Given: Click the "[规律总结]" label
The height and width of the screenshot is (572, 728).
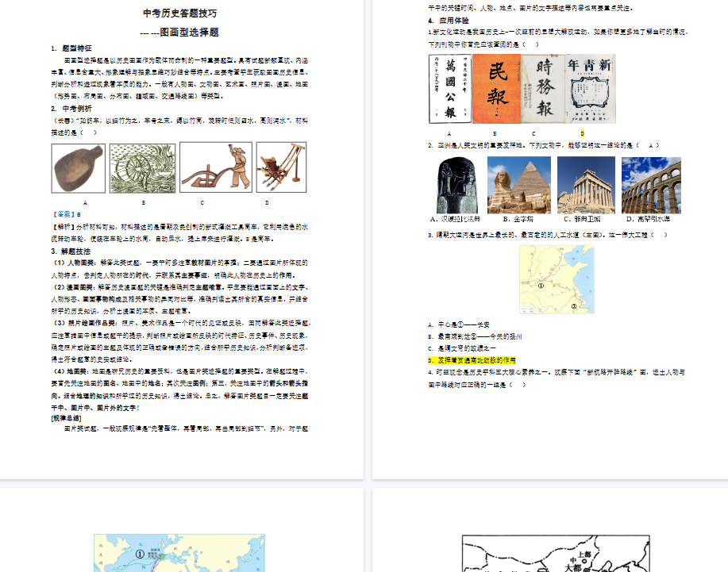Looking at the screenshot, I should tap(67, 418).
